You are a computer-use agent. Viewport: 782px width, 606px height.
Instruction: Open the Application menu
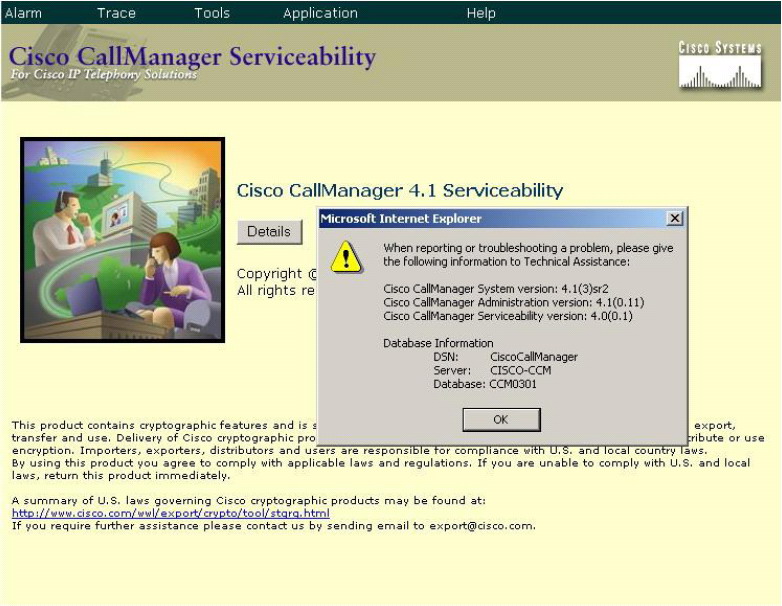click(320, 13)
